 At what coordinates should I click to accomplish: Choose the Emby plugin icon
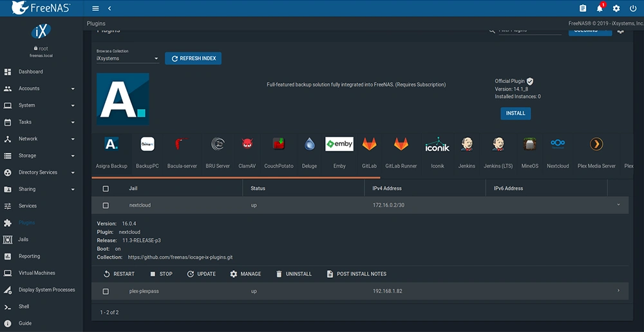[339, 144]
